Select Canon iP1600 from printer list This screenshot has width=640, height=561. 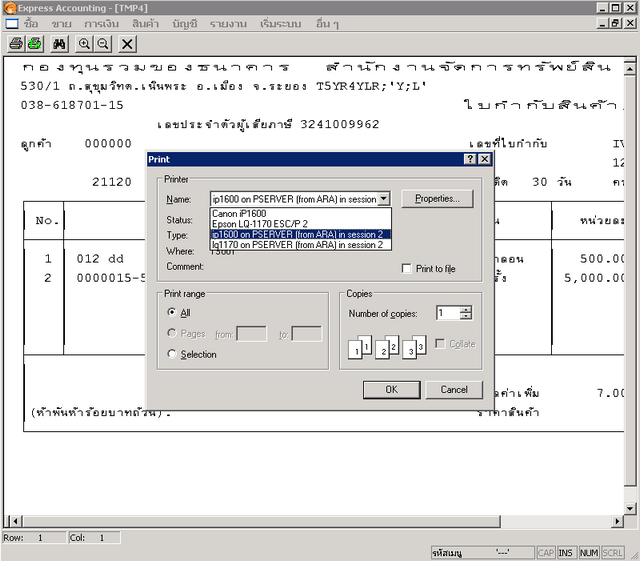pos(239,213)
